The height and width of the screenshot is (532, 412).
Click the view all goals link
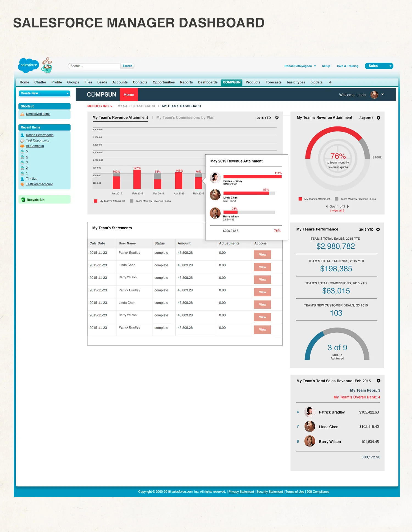(x=337, y=211)
